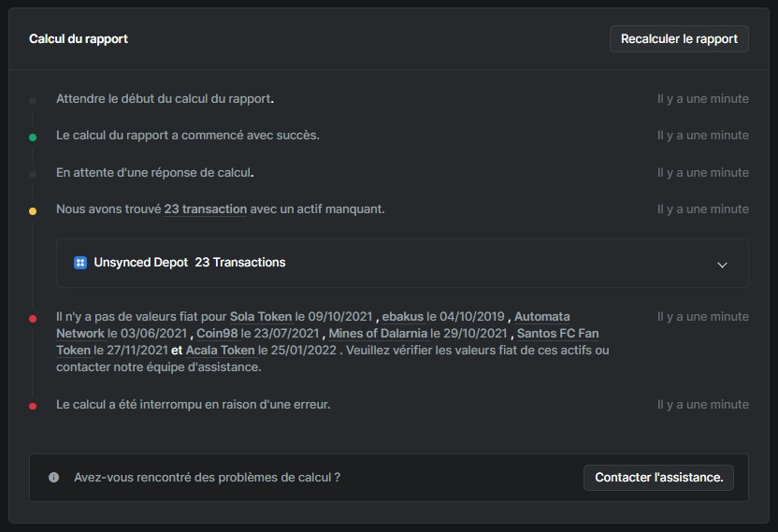Click the green success status dot
778x532 pixels.
[33, 137]
